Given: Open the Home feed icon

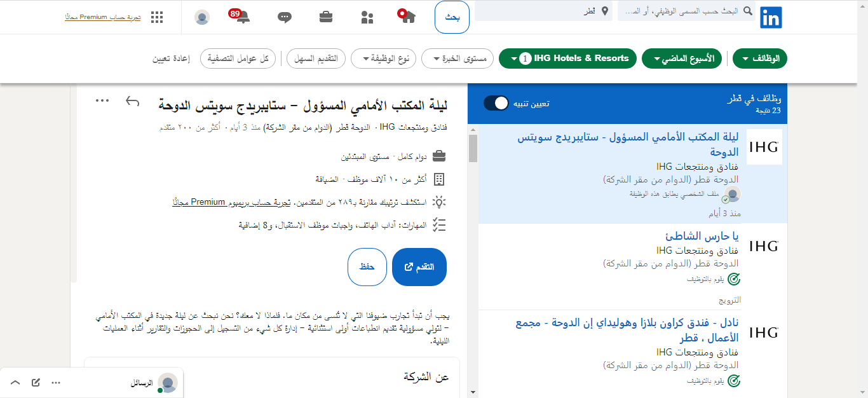Looking at the screenshot, I should pyautogui.click(x=407, y=17).
